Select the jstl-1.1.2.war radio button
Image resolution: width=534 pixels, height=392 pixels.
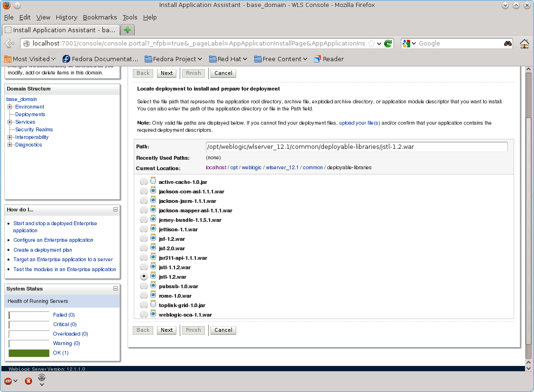tap(144, 266)
